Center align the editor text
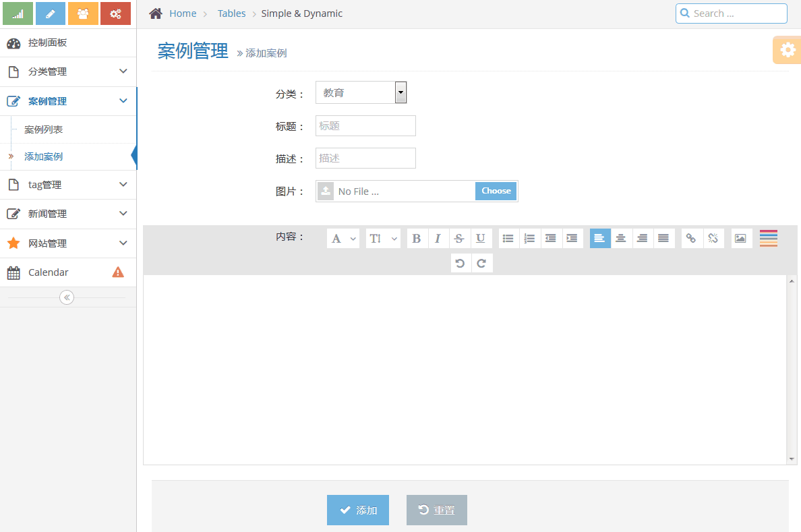The image size is (801, 532). click(621, 238)
